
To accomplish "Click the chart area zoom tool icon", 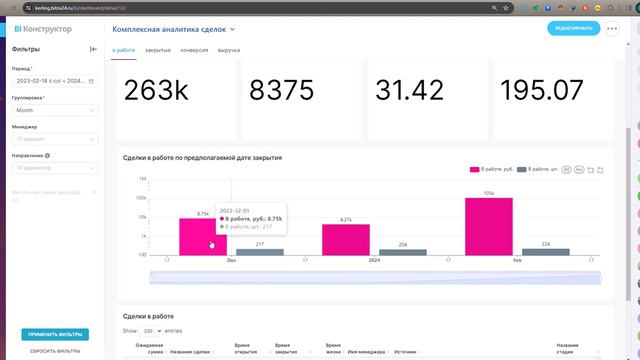I will 590,170.
